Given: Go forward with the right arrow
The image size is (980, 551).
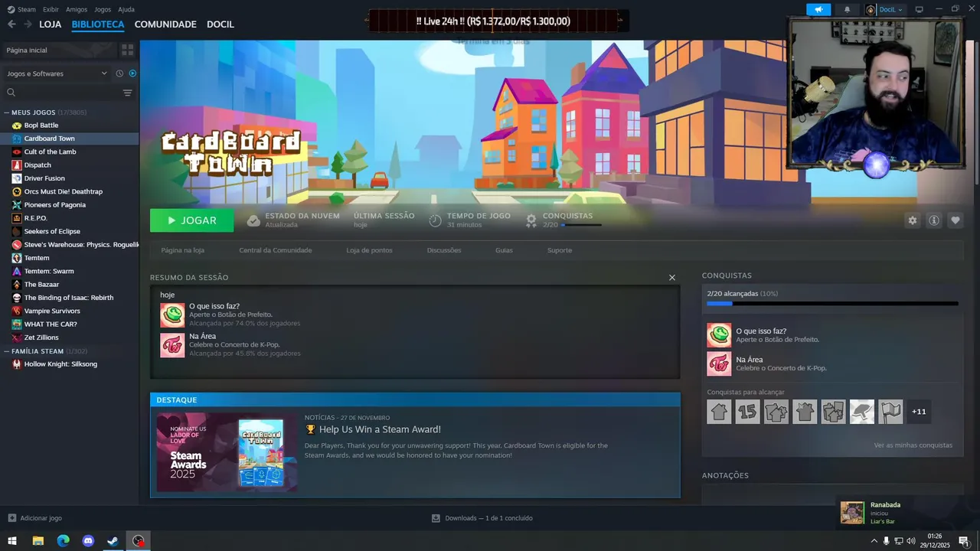Looking at the screenshot, I should 28,24.
